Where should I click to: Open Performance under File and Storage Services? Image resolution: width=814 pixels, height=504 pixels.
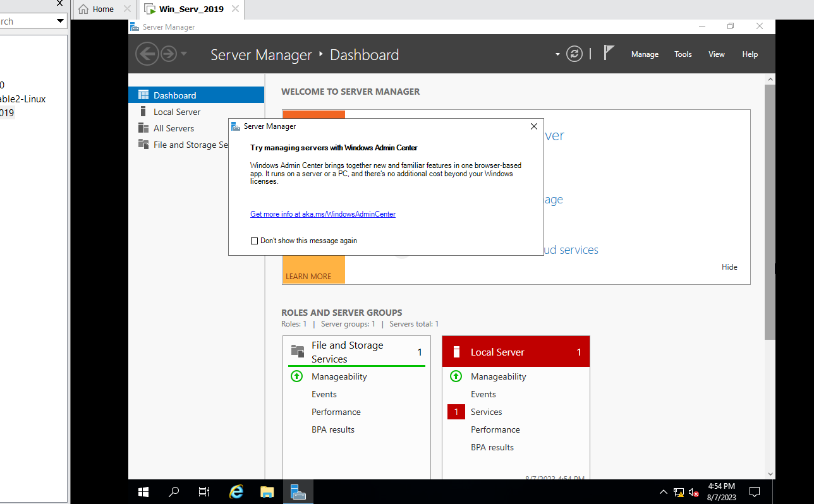point(336,412)
